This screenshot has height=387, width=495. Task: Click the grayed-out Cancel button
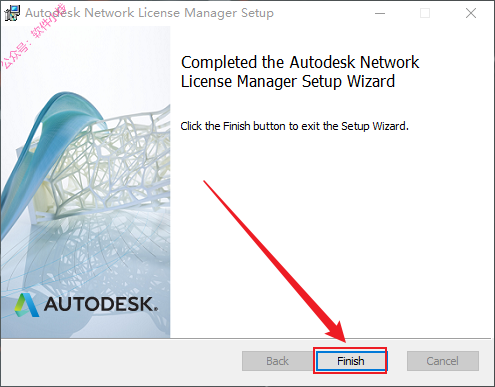pos(443,361)
